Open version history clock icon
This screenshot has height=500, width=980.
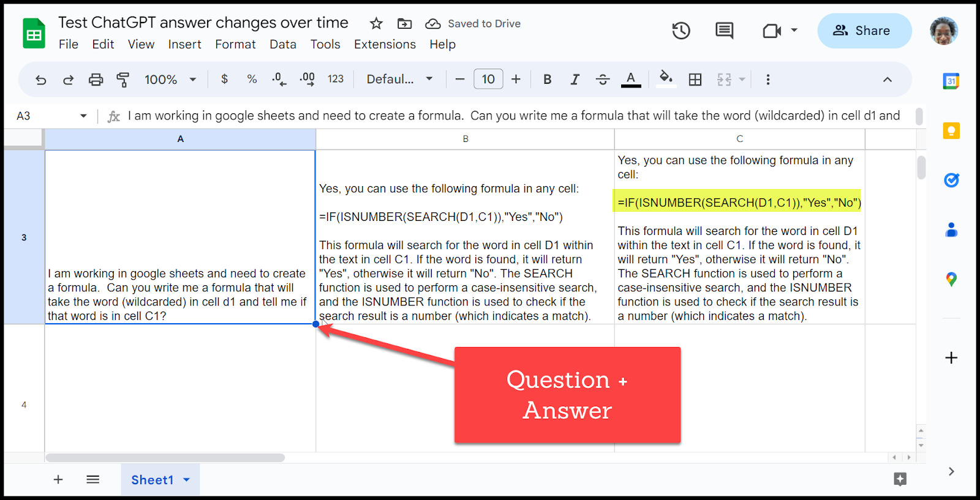pos(681,31)
